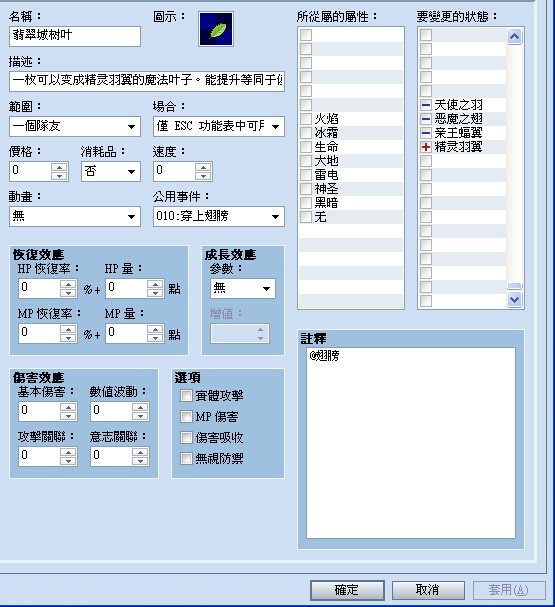Increase the 價格 value with up arrow
555x607 pixels.
point(59,167)
